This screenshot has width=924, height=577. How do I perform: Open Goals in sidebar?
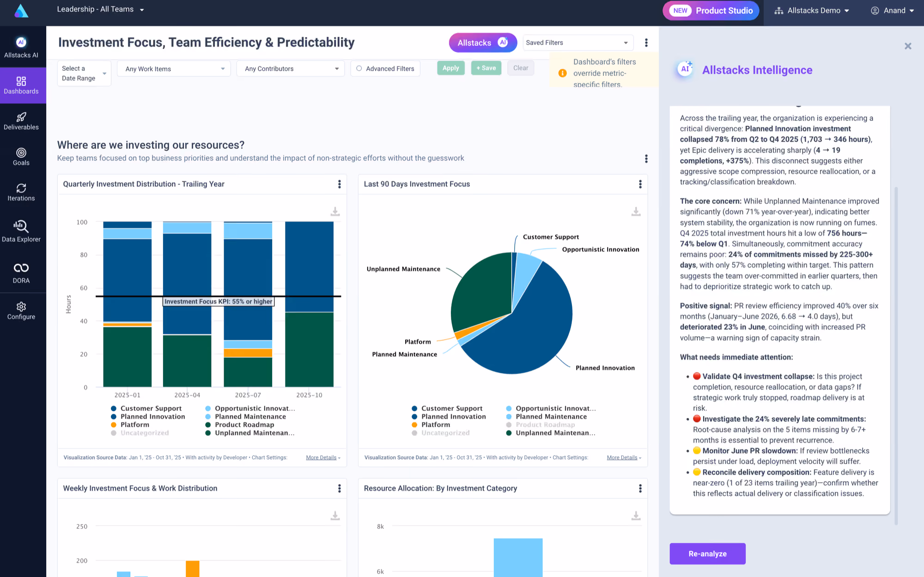point(21,157)
